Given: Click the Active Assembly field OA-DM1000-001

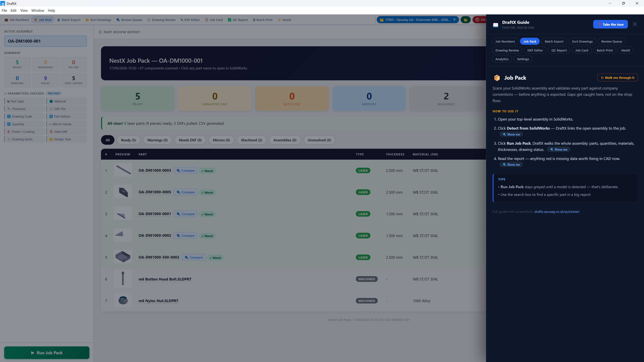Looking at the screenshot, I should pyautogui.click(x=45, y=41).
